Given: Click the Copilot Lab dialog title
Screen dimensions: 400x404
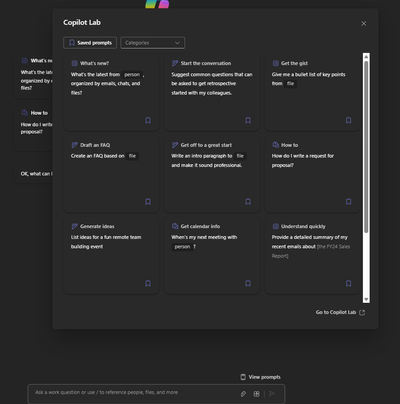Looking at the screenshot, I should pos(82,22).
